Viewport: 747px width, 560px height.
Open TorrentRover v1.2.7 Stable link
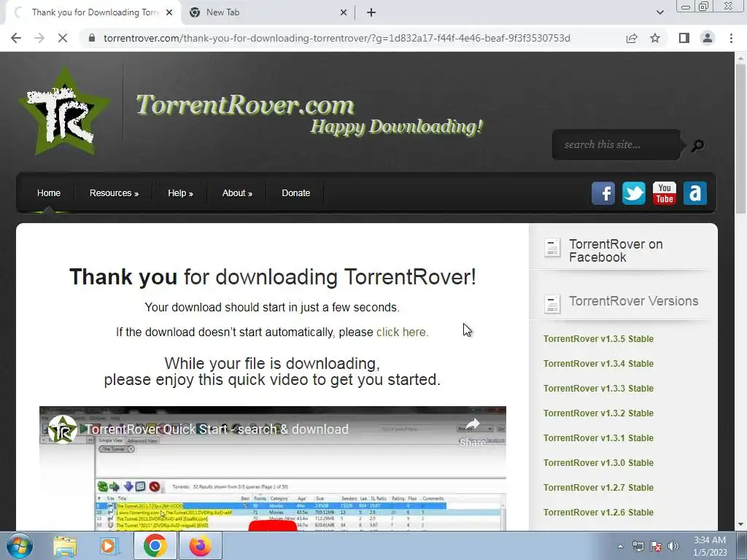[598, 488]
